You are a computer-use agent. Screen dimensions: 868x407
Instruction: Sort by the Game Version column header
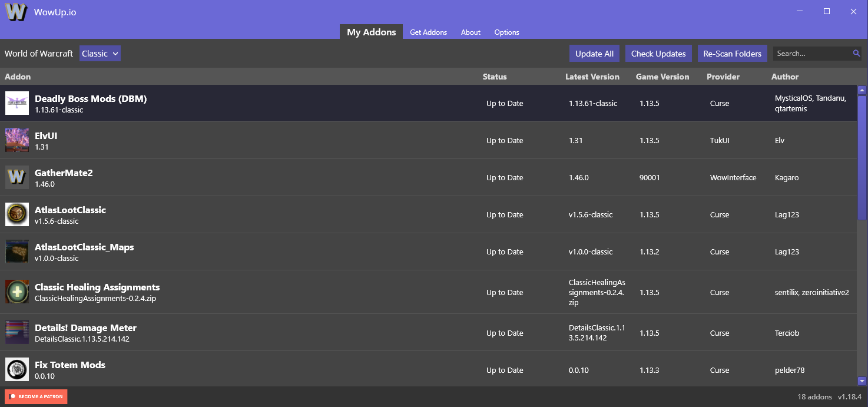tap(662, 77)
